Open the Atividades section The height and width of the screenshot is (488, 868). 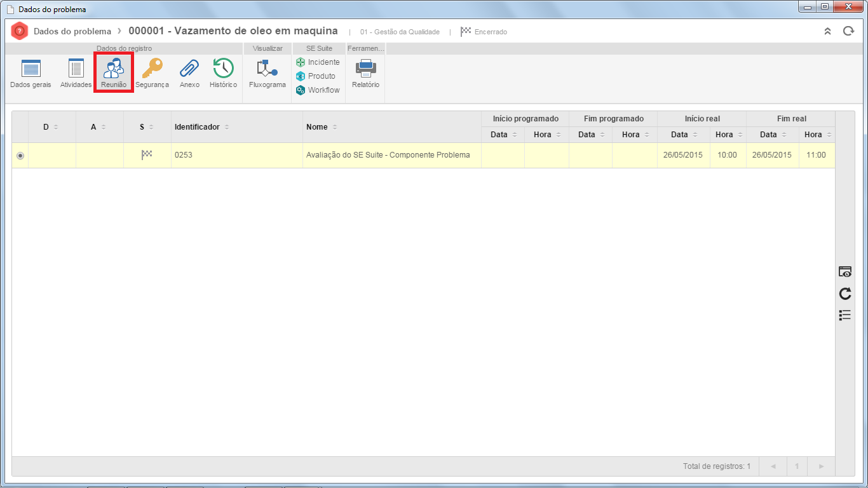[76, 74]
